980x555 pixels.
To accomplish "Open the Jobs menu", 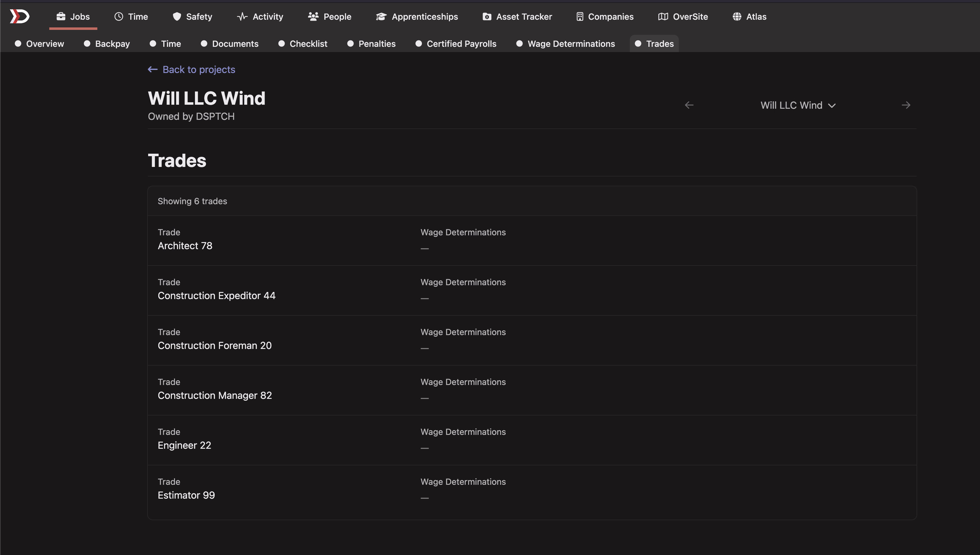I will coord(73,16).
